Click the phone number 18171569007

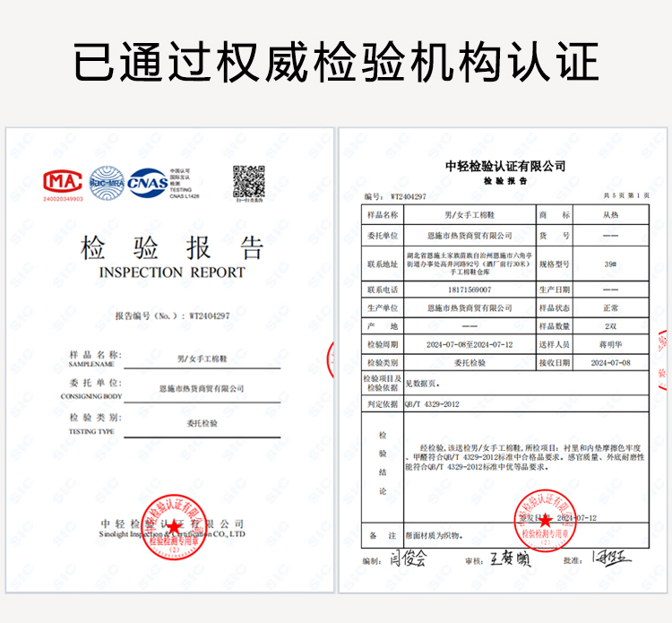pyautogui.click(x=470, y=290)
